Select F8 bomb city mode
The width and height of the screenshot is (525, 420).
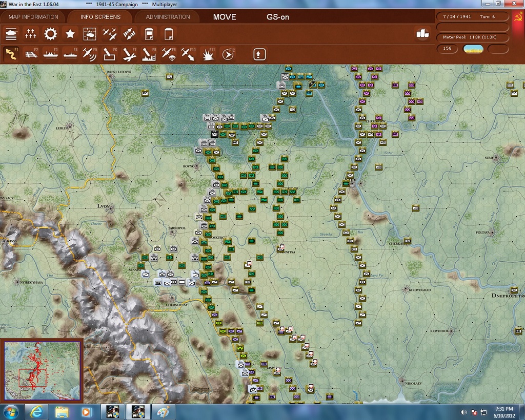pyautogui.click(x=149, y=54)
